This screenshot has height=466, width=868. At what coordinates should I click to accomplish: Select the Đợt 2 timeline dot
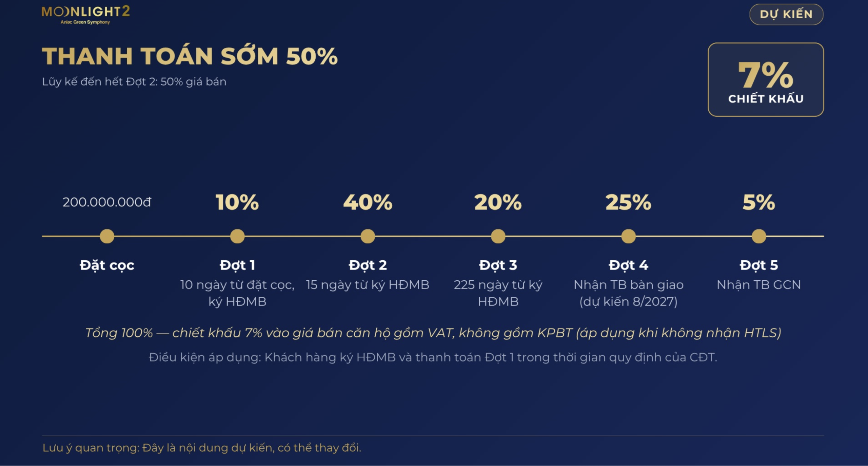tap(368, 236)
